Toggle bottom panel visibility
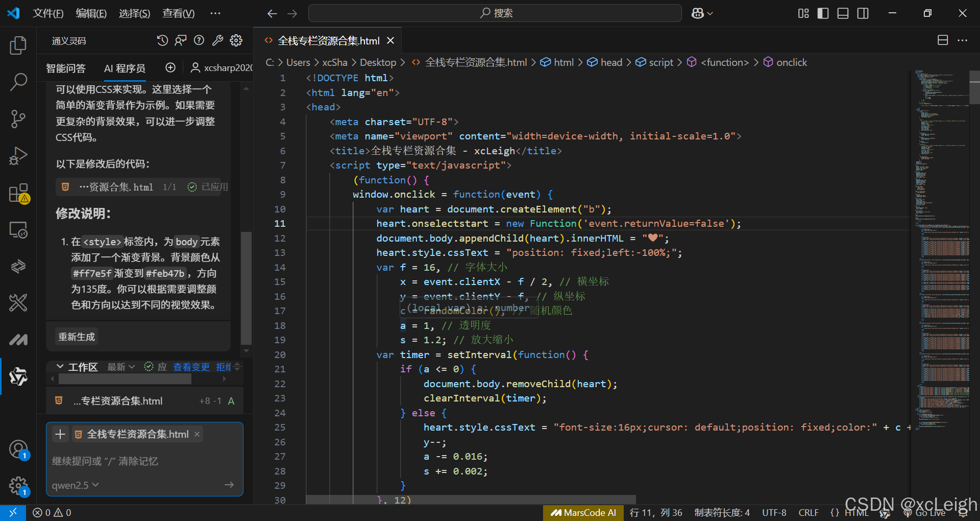Image resolution: width=980 pixels, height=521 pixels. (x=843, y=13)
